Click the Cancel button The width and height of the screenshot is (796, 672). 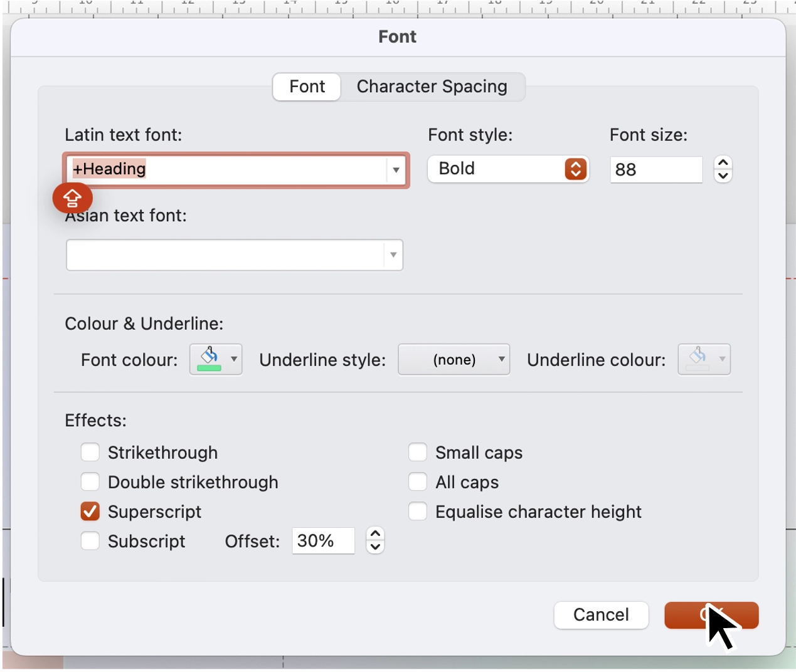(600, 615)
